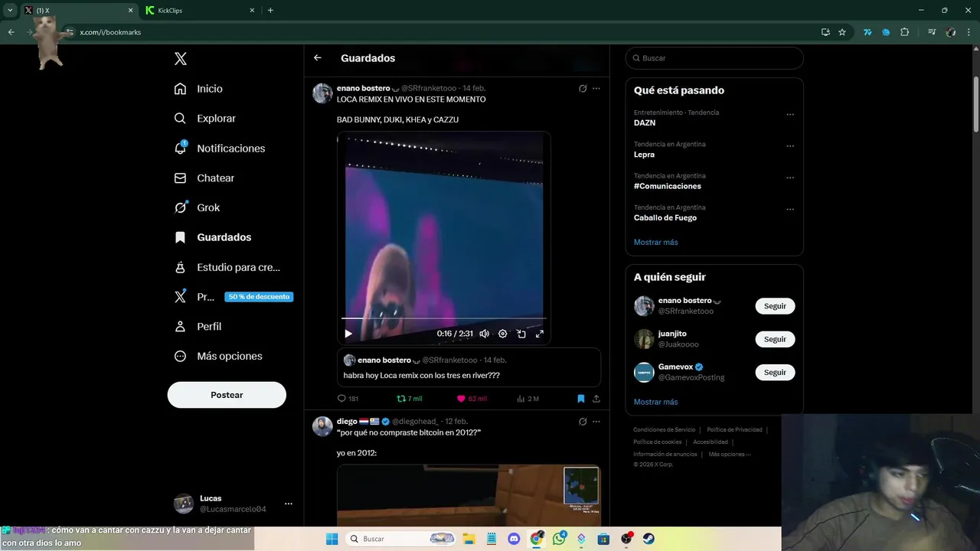This screenshot has width=980, height=551.
Task: Open options for the Lepra trend
Action: tap(790, 146)
